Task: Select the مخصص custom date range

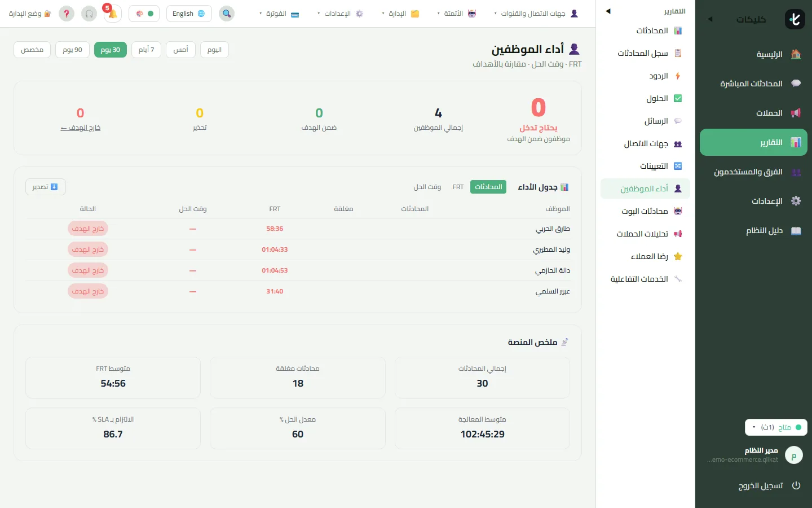Action: [32, 50]
